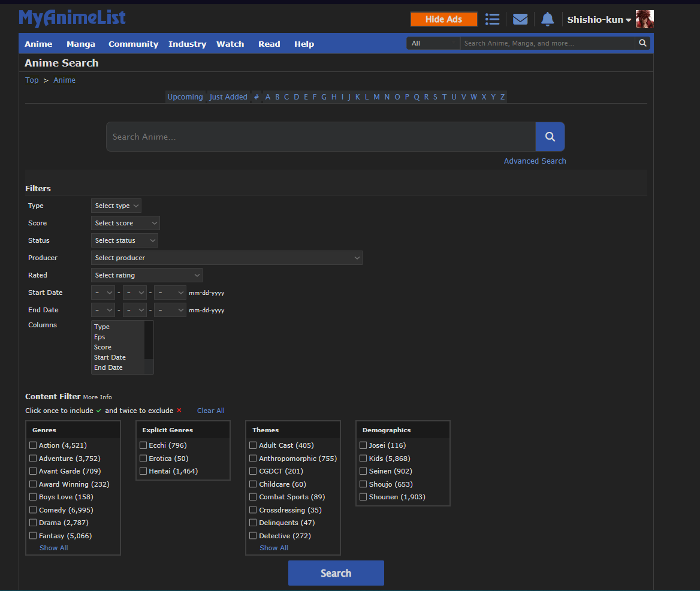Open the Shishio-kun username dropdown arrow
The image size is (700, 591).
(x=629, y=20)
